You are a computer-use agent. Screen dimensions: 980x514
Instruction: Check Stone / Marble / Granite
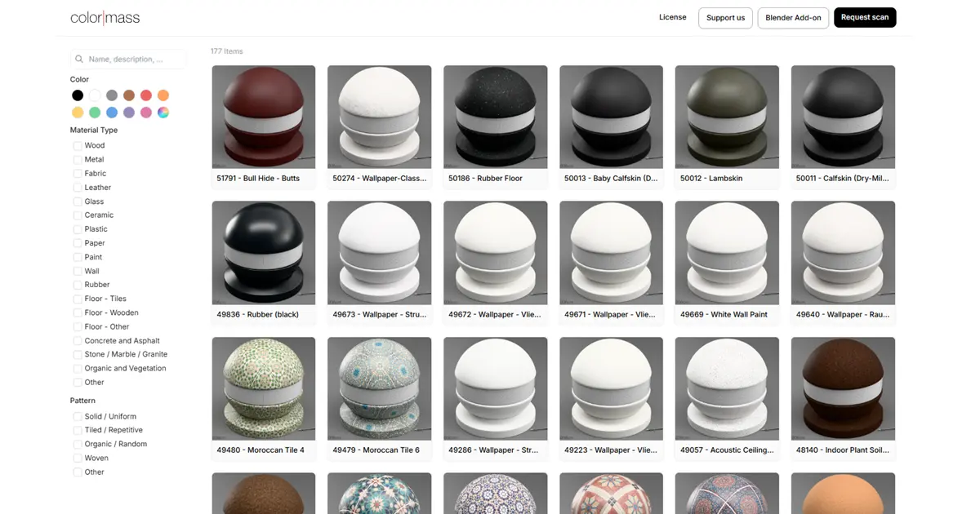pyautogui.click(x=78, y=354)
